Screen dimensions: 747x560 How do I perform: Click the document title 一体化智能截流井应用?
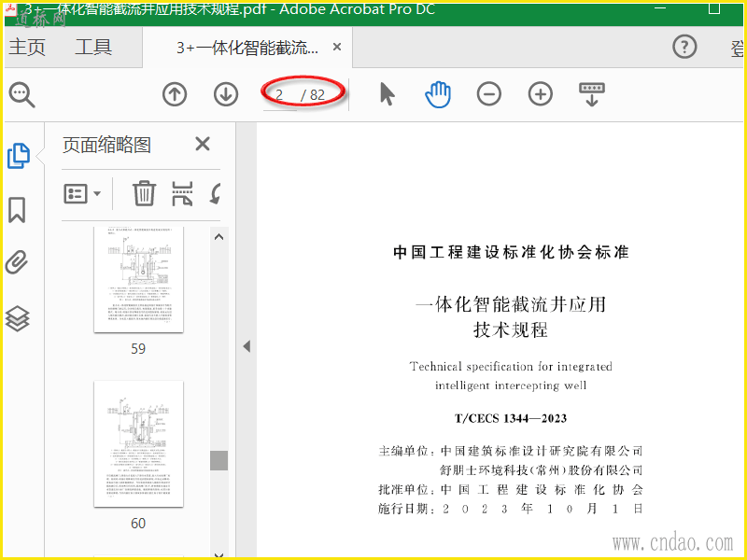click(x=510, y=304)
